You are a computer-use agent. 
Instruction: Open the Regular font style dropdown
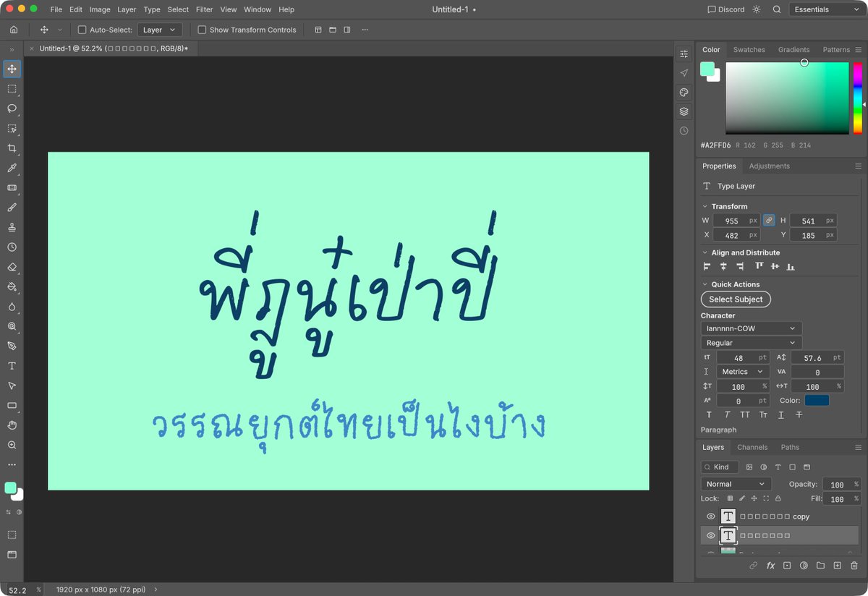(x=751, y=343)
